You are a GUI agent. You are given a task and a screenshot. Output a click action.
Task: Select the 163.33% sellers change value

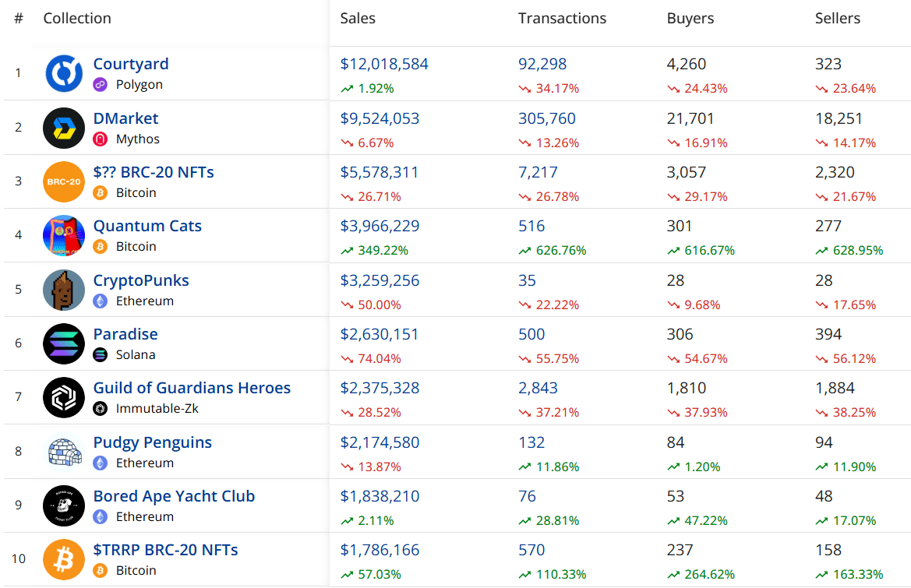coord(857,575)
